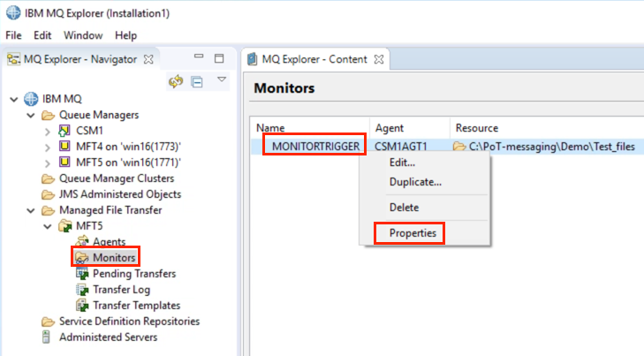Choose Duplicate... from the context menu
Image resolution: width=644 pixels, height=356 pixels.
click(x=425, y=182)
